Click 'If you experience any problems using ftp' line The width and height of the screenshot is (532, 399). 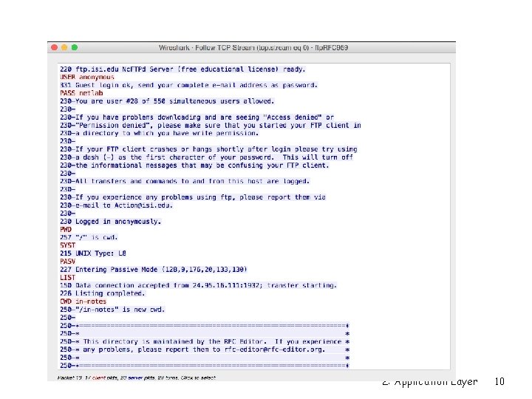(x=193, y=197)
